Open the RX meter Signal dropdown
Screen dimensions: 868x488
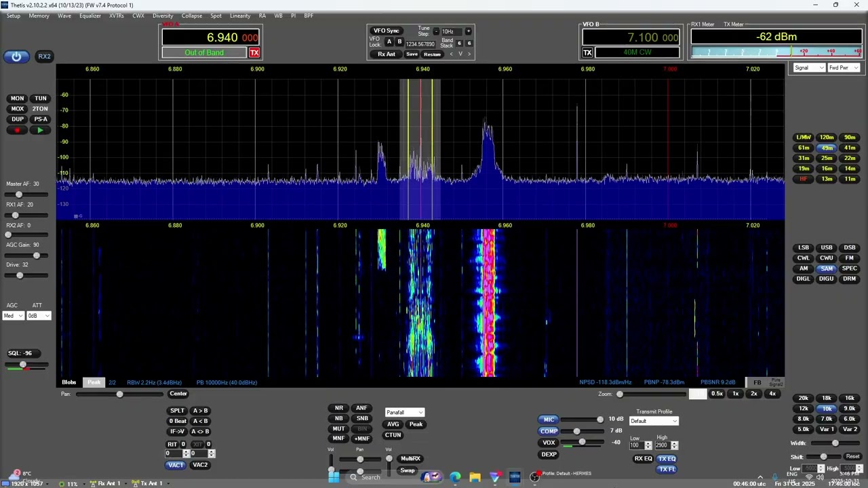(x=809, y=68)
